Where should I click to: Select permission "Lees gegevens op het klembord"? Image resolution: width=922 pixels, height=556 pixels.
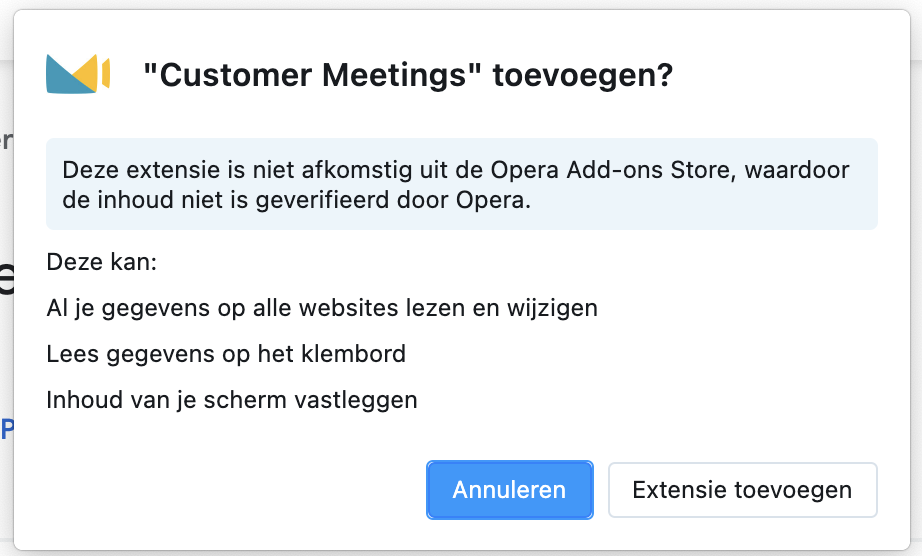click(x=226, y=354)
